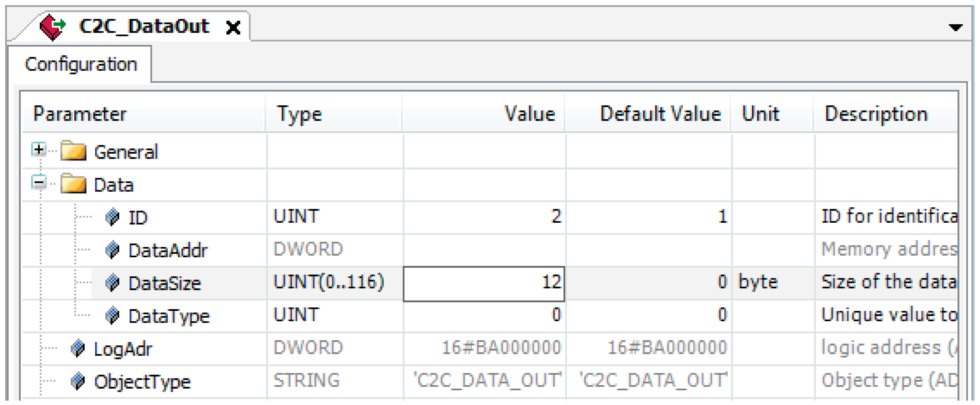
Task: Expand the General folder node
Action: click(x=39, y=150)
